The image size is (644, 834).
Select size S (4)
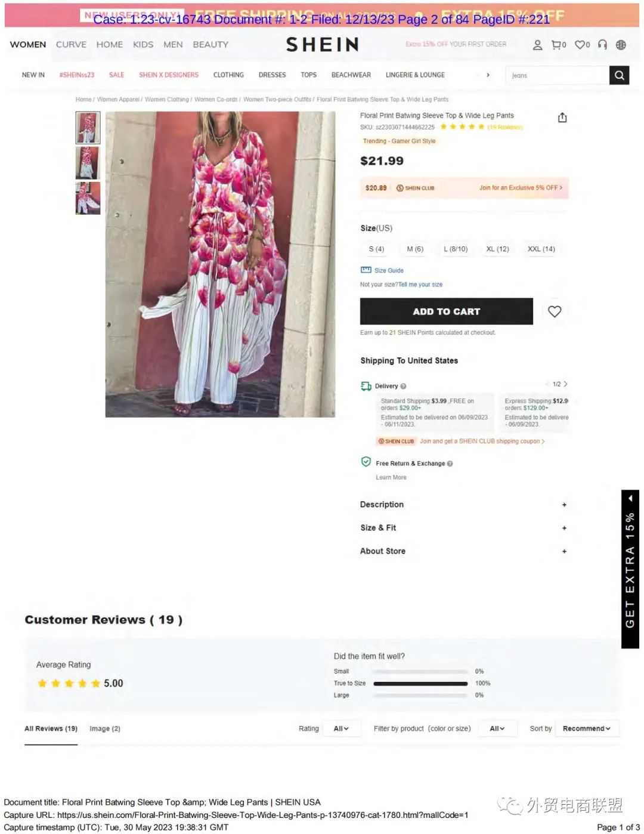point(376,249)
